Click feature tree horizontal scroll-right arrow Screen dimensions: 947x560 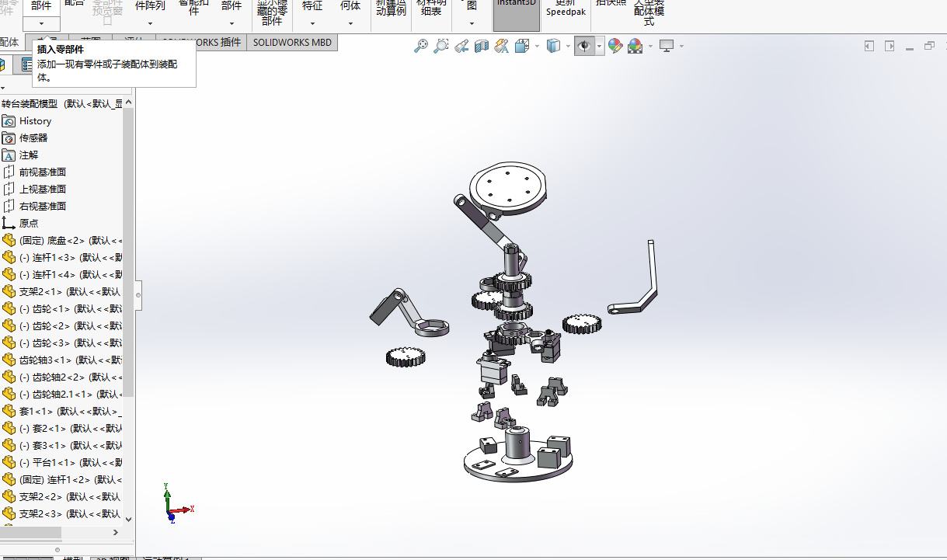116,532
